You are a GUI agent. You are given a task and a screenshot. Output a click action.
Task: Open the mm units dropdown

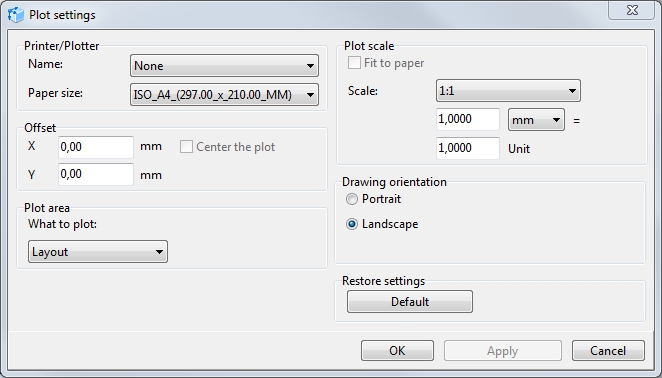pos(536,120)
